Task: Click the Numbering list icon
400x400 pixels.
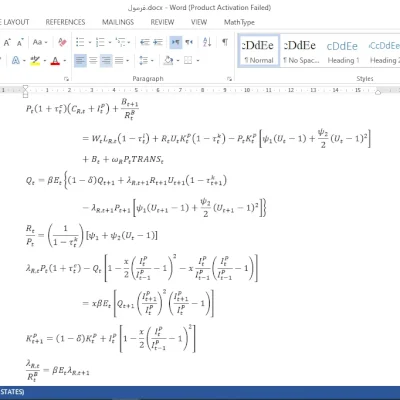Action: click(x=100, y=42)
